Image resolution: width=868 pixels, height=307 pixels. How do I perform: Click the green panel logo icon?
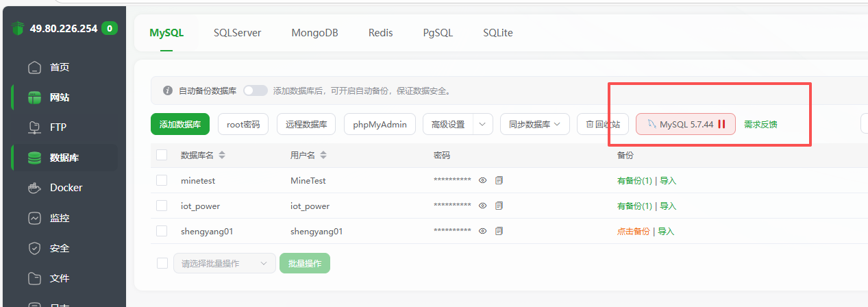[x=18, y=28]
